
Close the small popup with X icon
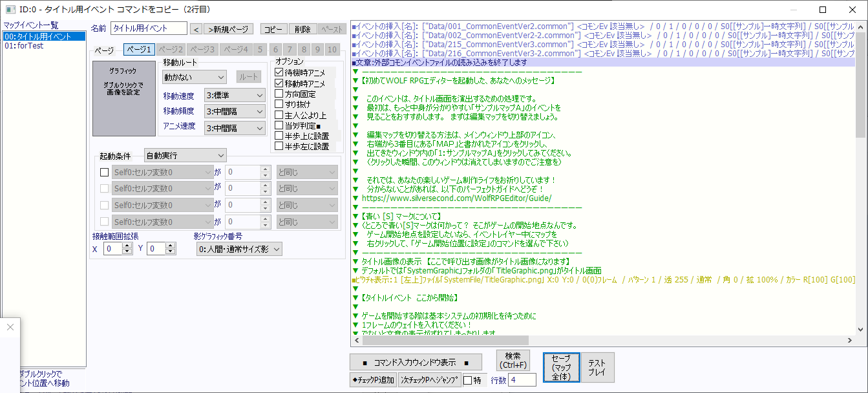(x=10, y=327)
